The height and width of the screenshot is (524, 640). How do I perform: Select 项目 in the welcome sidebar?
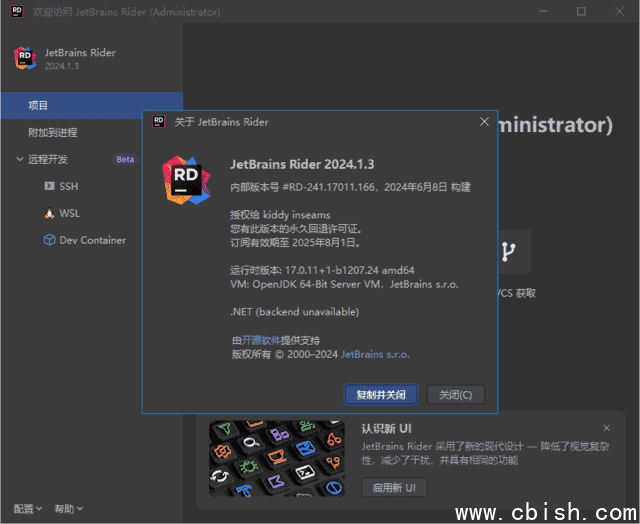[92, 105]
